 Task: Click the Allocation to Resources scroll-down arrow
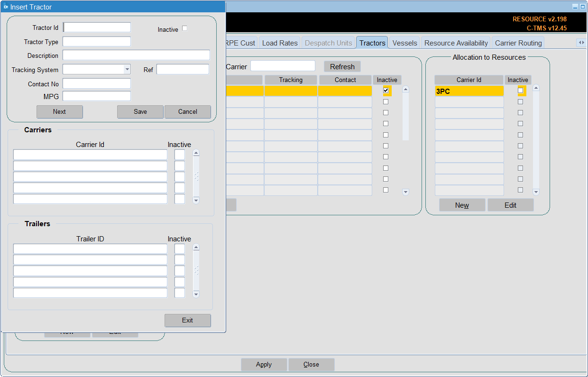pyautogui.click(x=536, y=192)
